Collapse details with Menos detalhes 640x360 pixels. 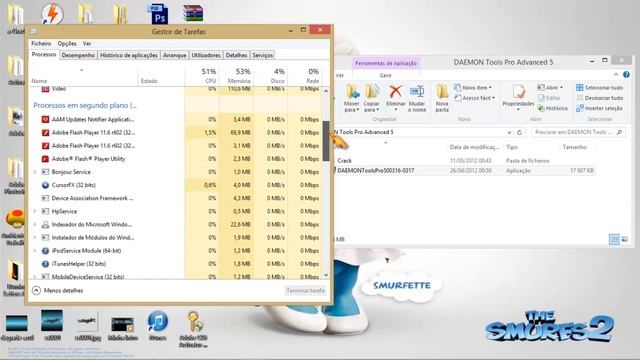58,291
